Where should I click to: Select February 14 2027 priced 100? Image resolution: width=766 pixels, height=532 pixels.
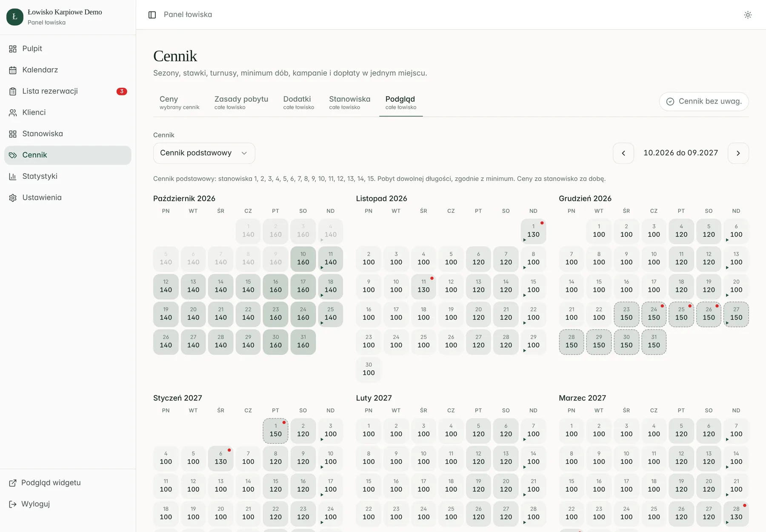[533, 458]
